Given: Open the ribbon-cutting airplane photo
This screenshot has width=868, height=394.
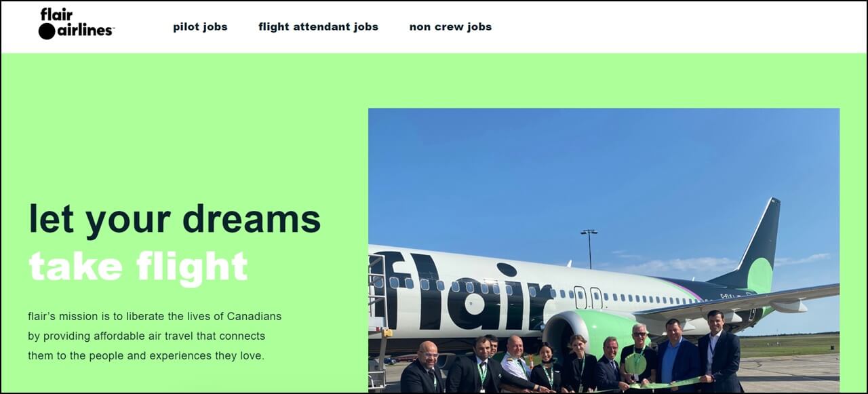Looking at the screenshot, I should coord(604,250).
